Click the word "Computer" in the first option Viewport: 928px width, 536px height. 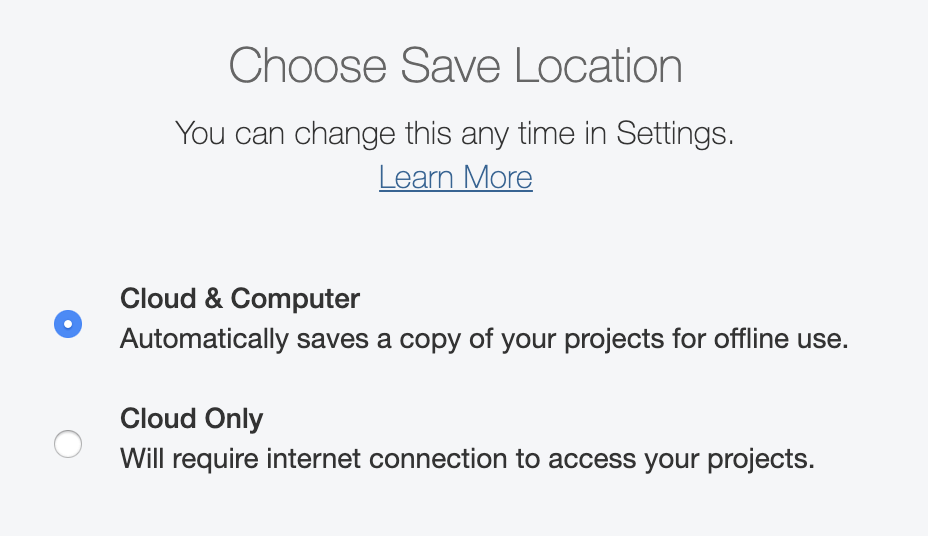click(x=295, y=298)
